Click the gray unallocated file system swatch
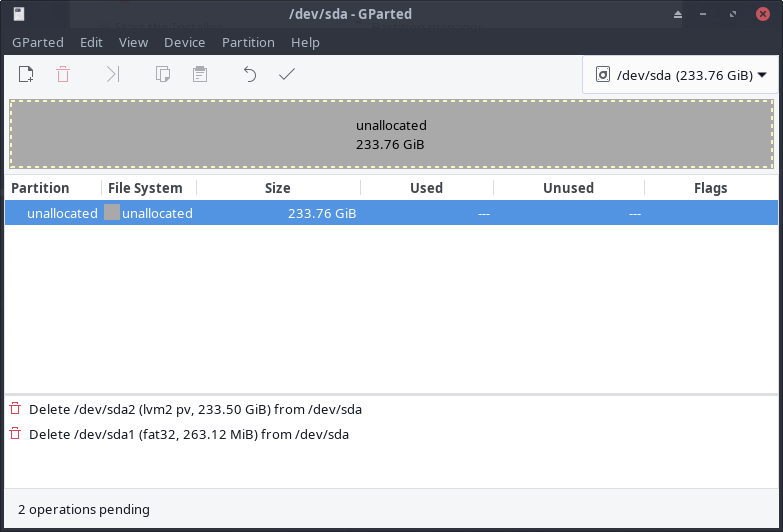Viewport: 783px width, 532px height. (112, 213)
